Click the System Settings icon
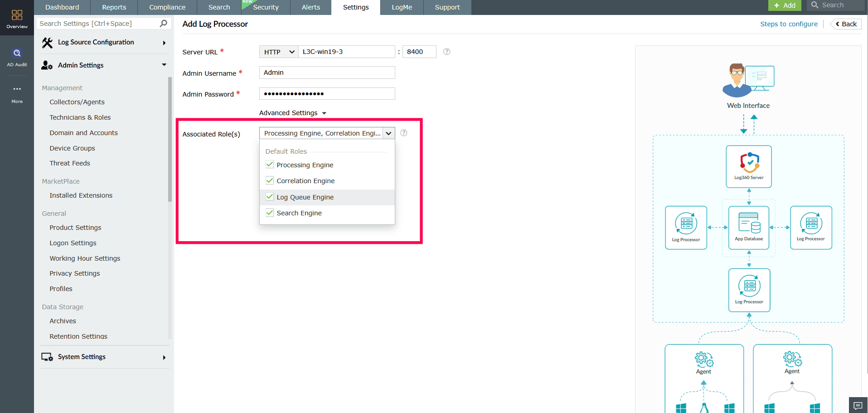Screen dimensions: 868x413 [47, 357]
